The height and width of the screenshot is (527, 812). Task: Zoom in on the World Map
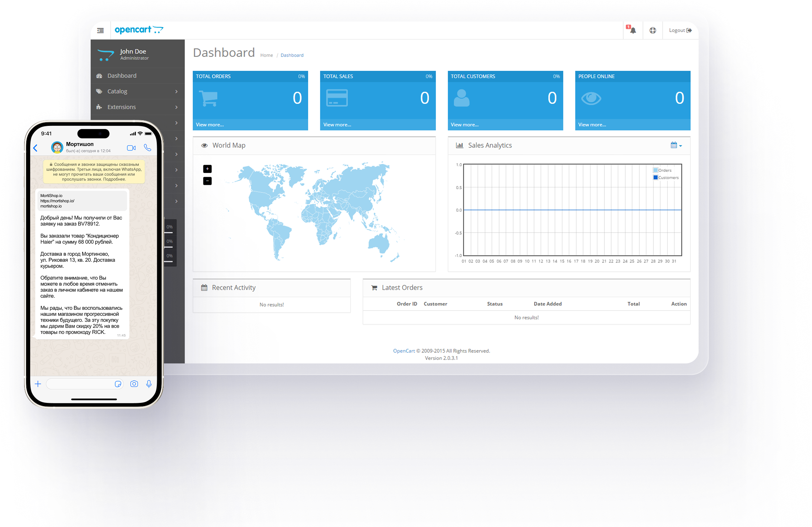[x=207, y=169]
